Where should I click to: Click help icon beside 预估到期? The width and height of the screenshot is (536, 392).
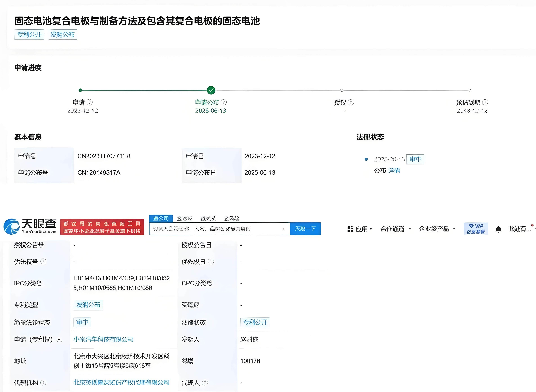tap(485, 103)
